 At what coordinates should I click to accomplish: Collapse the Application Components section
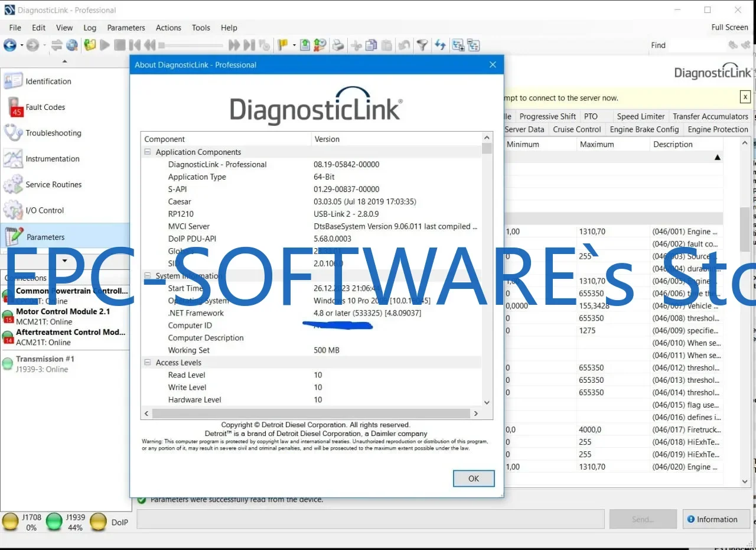pyautogui.click(x=147, y=152)
